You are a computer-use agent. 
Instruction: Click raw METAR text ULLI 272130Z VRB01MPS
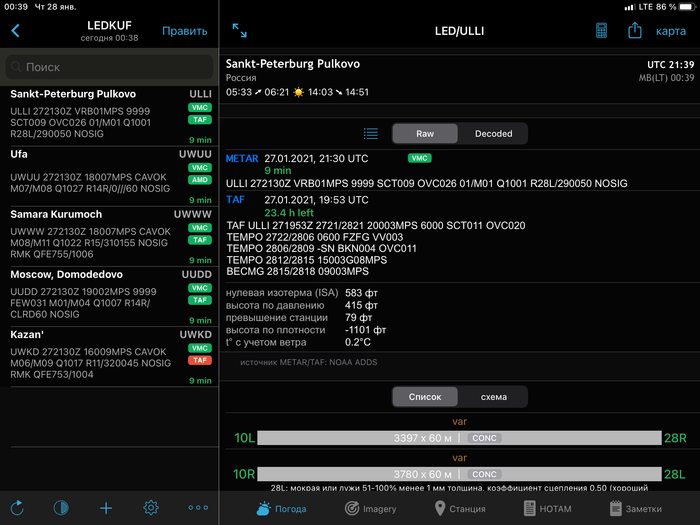click(426, 183)
